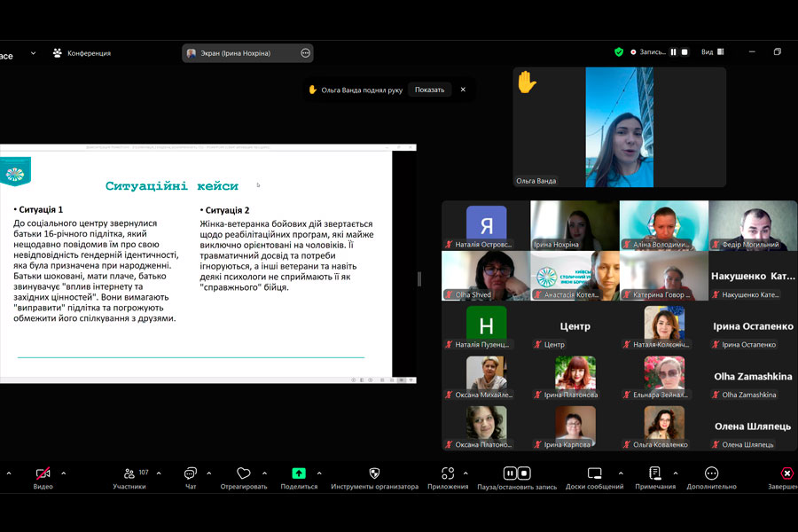Click the Показать button in the raised-hand notification
The width and height of the screenshot is (798, 532).
pos(429,90)
